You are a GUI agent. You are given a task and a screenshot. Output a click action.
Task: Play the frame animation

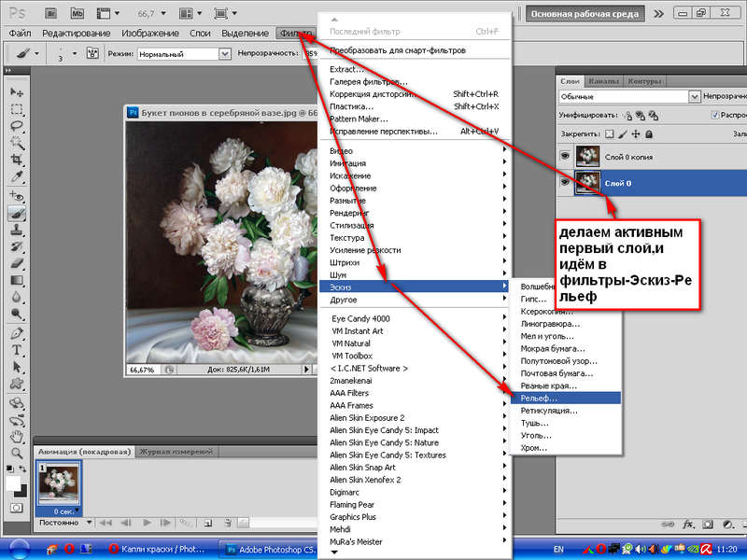point(148,523)
